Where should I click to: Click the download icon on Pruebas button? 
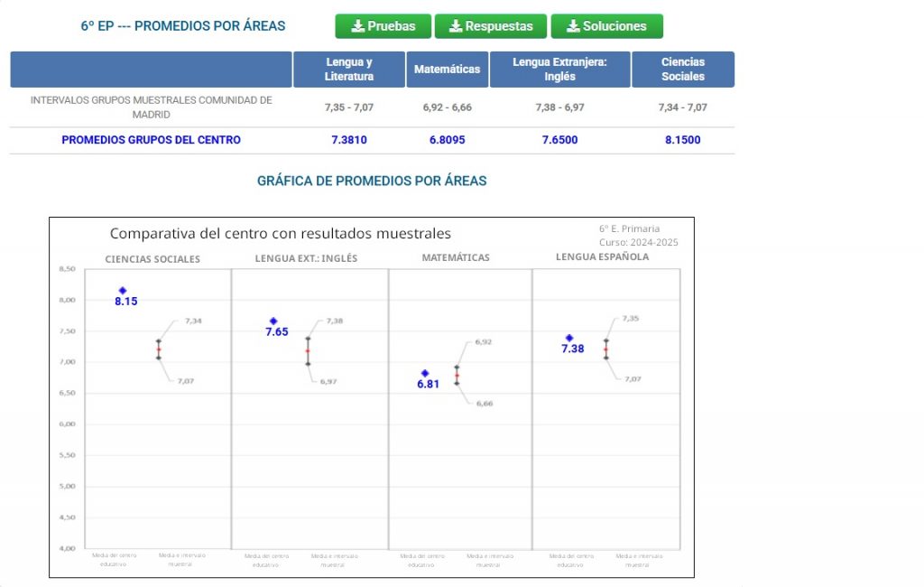tap(357, 26)
